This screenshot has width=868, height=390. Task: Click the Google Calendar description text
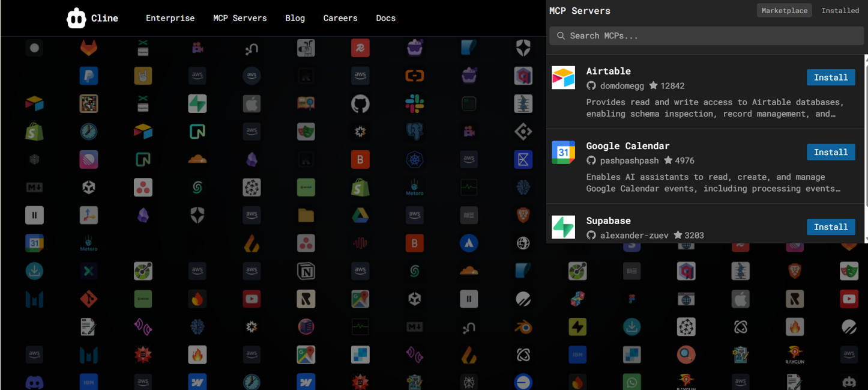coord(713,183)
